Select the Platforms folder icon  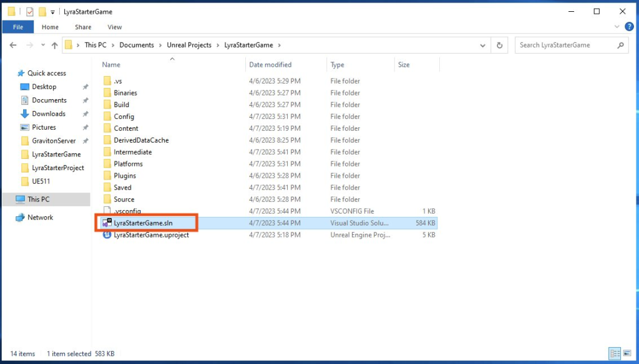[107, 164]
